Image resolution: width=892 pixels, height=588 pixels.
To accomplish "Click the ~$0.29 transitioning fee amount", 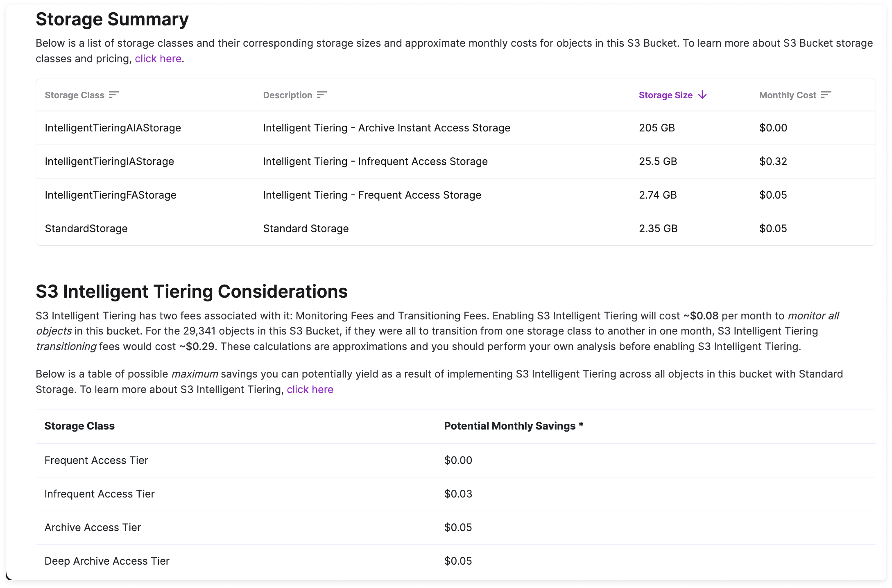I will tap(197, 346).
